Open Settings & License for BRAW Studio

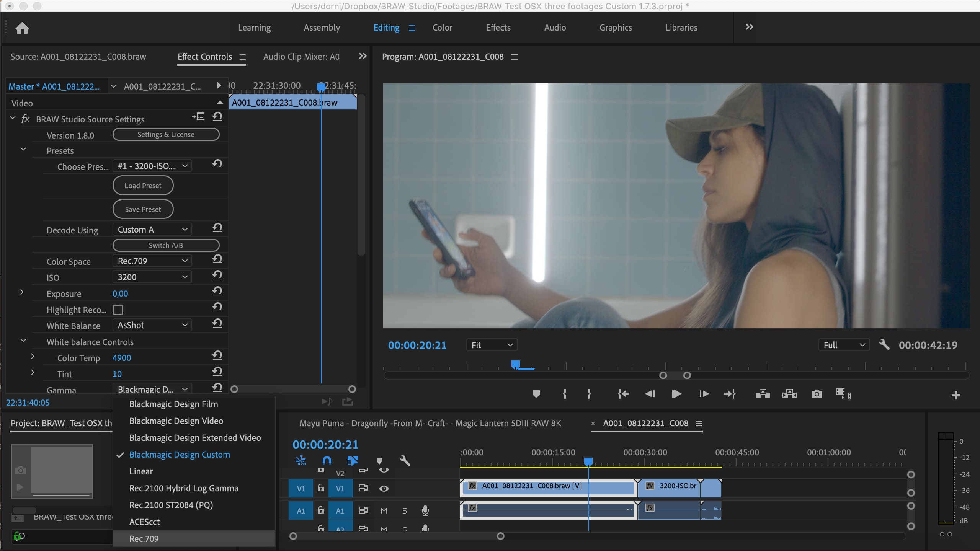click(x=165, y=134)
